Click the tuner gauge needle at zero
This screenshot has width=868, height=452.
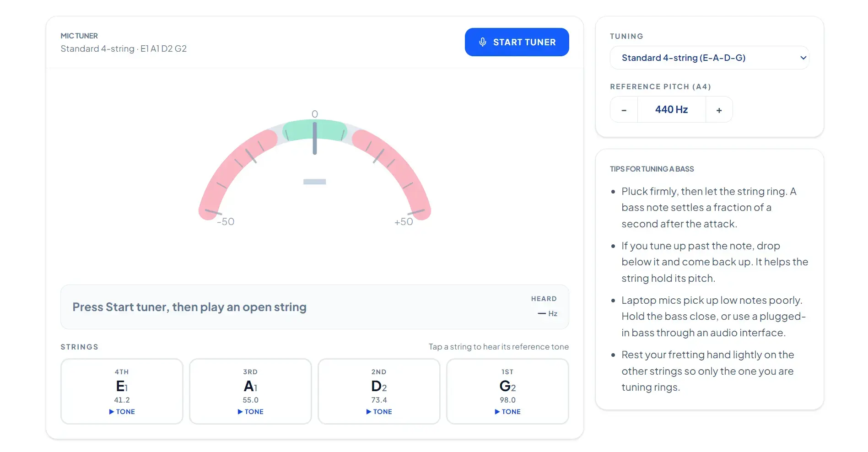click(x=315, y=138)
